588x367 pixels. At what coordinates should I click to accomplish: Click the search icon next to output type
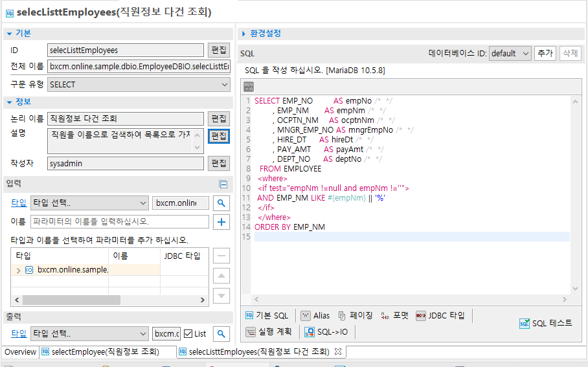221,334
